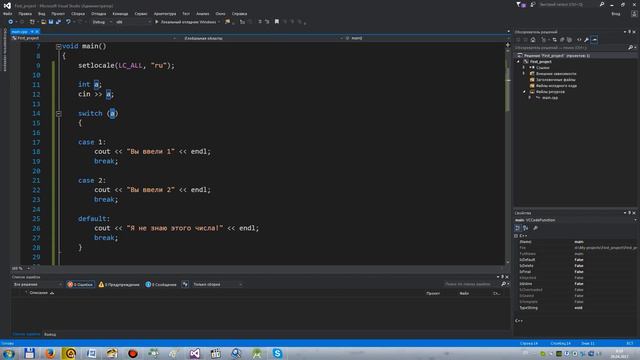
Task: Open Skype from the taskbar
Action: tap(277, 353)
